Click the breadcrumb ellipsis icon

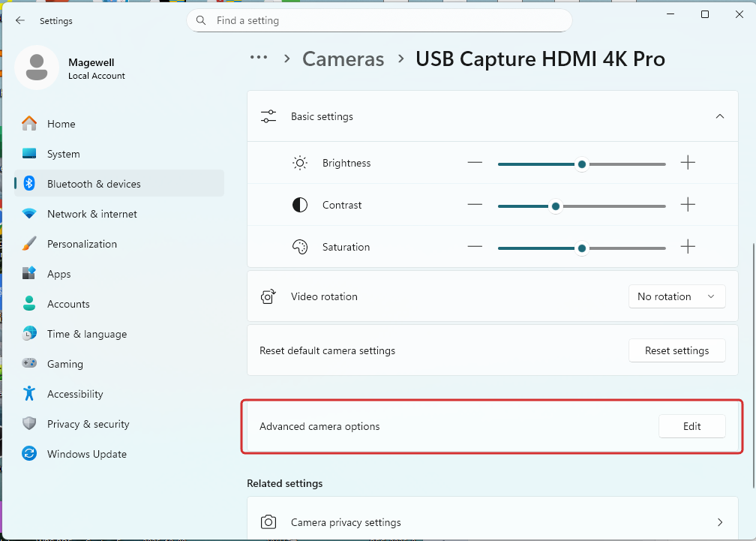coord(259,58)
